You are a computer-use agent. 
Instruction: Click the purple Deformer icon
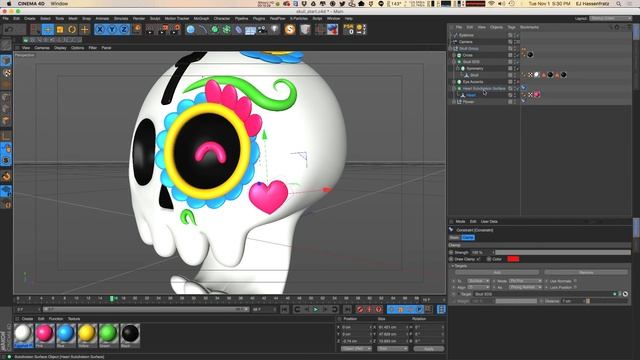coord(238,29)
